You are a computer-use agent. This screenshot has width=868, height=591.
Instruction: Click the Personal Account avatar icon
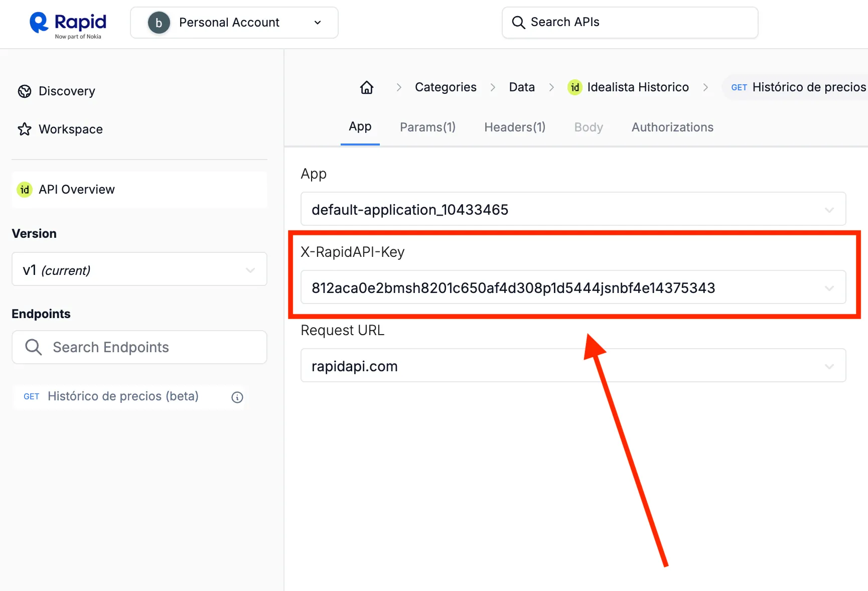pos(159,23)
